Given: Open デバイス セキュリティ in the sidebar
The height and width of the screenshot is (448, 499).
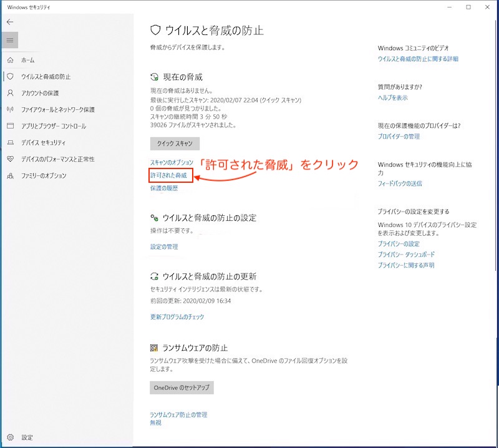Looking at the screenshot, I should click(43, 143).
